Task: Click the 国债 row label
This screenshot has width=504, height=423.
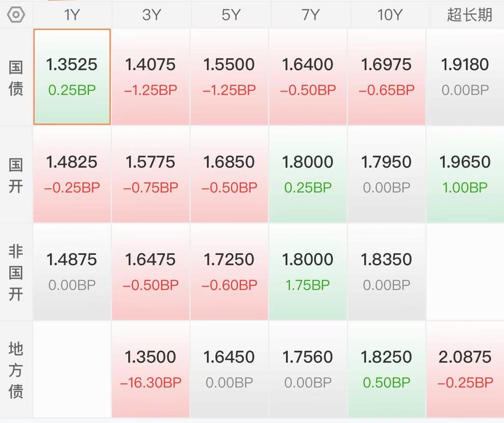Action: (16, 78)
